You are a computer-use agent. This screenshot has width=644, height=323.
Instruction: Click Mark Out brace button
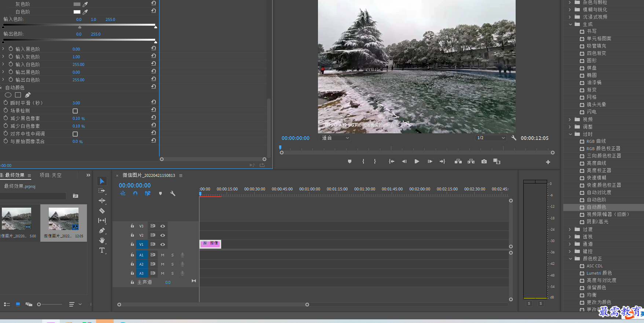375,161
